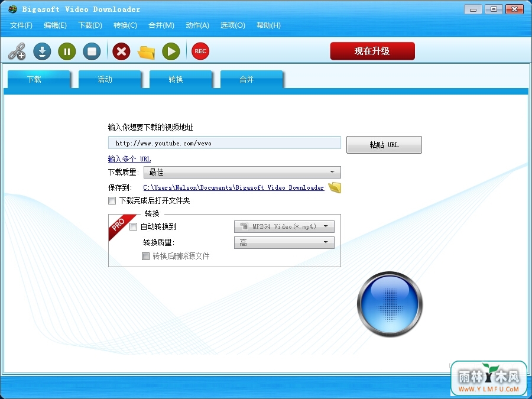Open the 动作(A) menu
This screenshot has width=532, height=399.
[x=197, y=25]
